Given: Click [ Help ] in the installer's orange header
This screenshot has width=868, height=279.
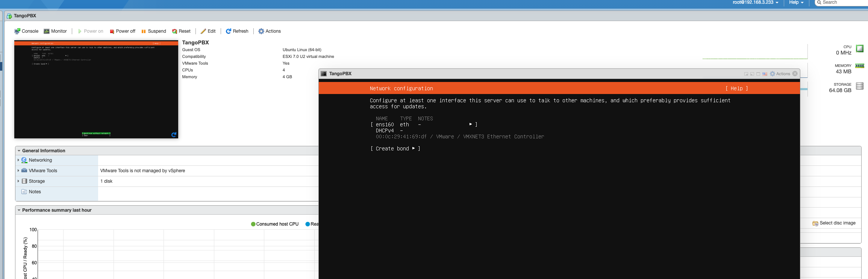Looking at the screenshot, I should coord(737,89).
